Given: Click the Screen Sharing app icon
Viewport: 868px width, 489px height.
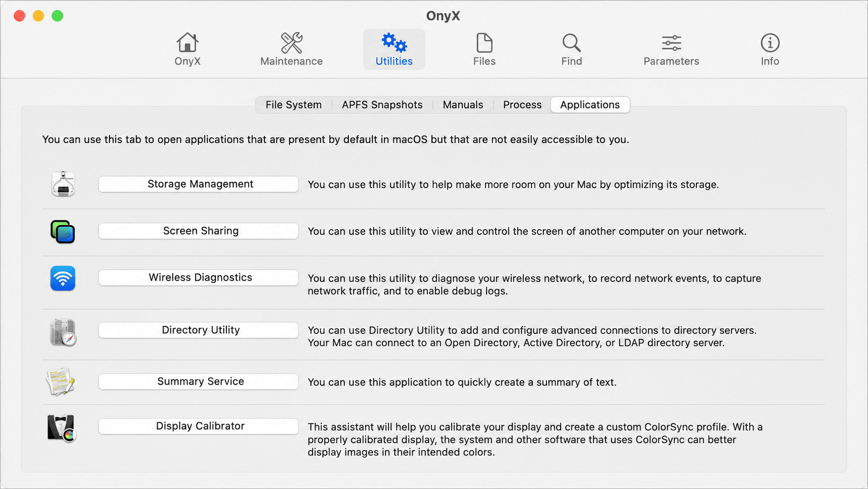Looking at the screenshot, I should pyautogui.click(x=63, y=231).
